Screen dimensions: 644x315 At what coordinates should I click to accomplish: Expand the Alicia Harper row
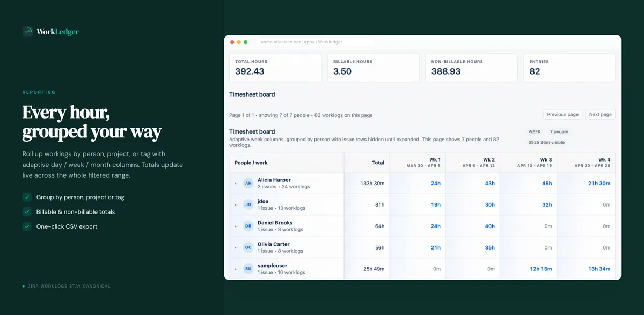click(x=236, y=184)
